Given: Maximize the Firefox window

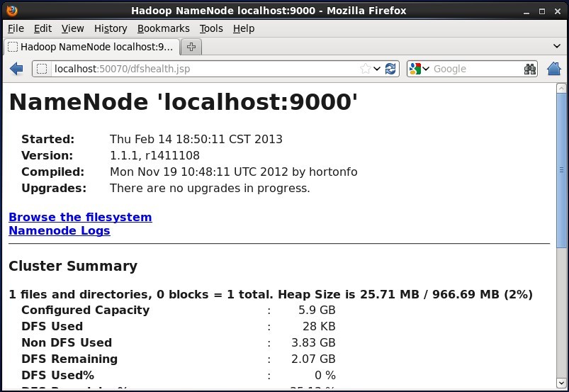Looking at the screenshot, I should click(542, 11).
